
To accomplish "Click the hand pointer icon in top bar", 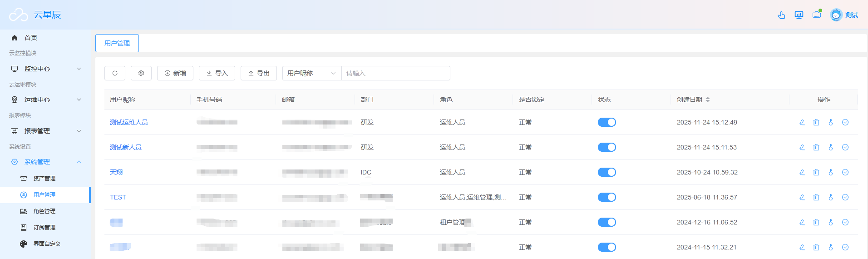I will point(781,15).
